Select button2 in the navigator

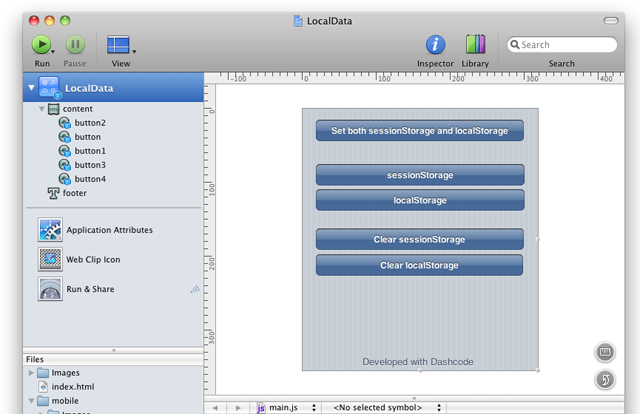pos(89,123)
